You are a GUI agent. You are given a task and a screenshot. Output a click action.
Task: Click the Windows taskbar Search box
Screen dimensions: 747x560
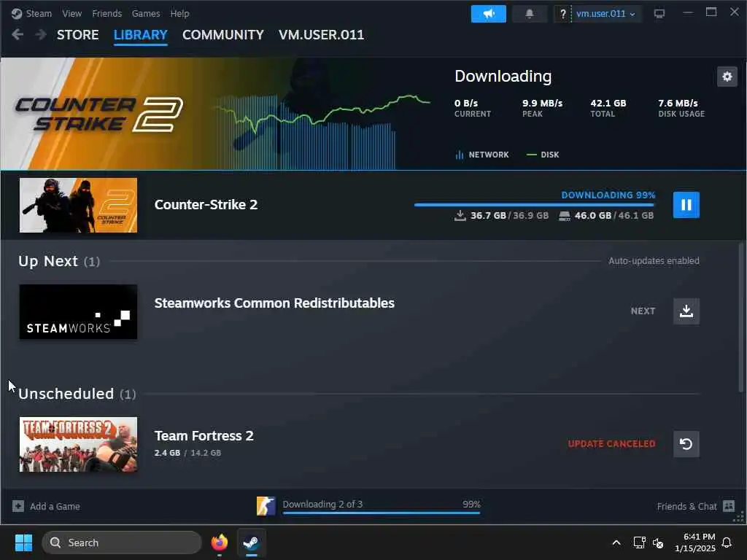click(x=122, y=542)
